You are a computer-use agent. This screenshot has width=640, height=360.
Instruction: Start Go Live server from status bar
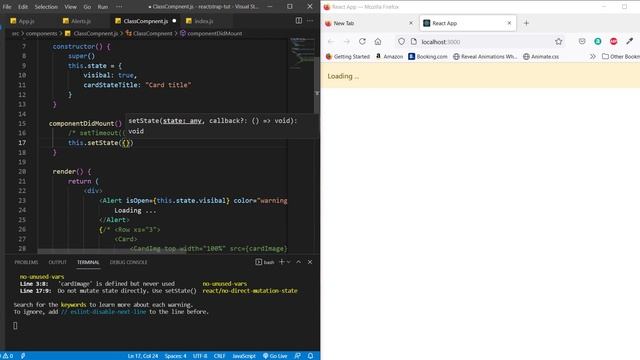(275, 356)
